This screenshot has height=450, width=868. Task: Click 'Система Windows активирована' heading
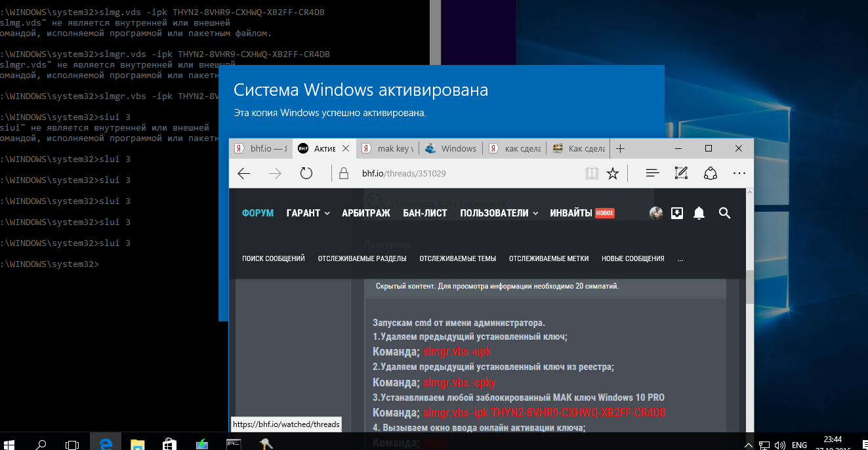pyautogui.click(x=361, y=90)
